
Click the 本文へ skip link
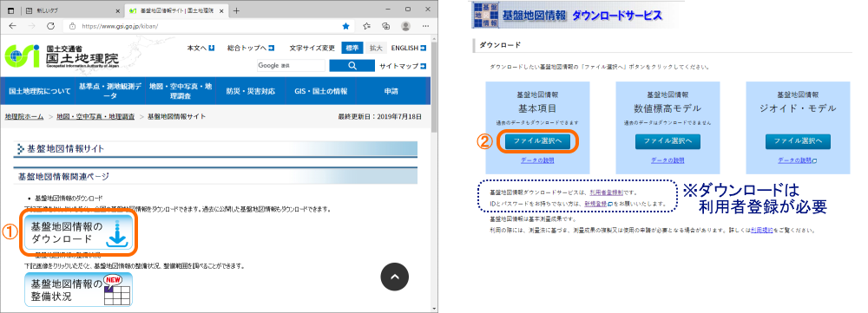[x=201, y=48]
